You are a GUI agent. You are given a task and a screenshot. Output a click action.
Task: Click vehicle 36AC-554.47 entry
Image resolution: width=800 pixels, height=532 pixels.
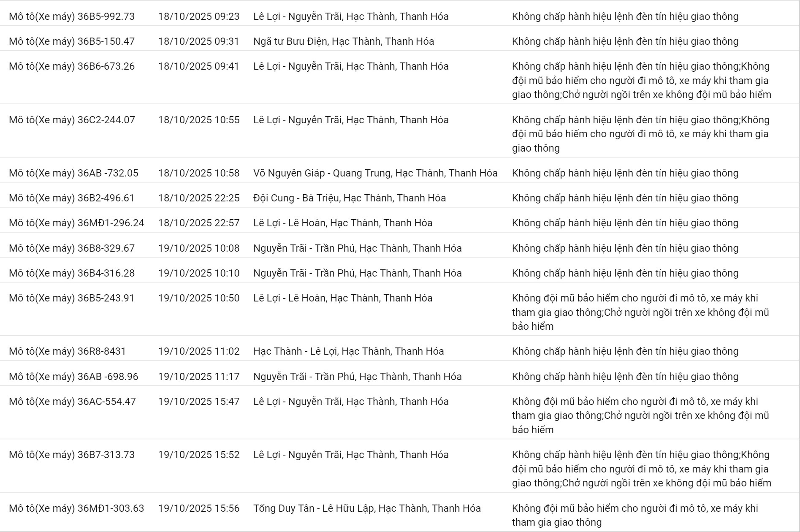pos(72,402)
